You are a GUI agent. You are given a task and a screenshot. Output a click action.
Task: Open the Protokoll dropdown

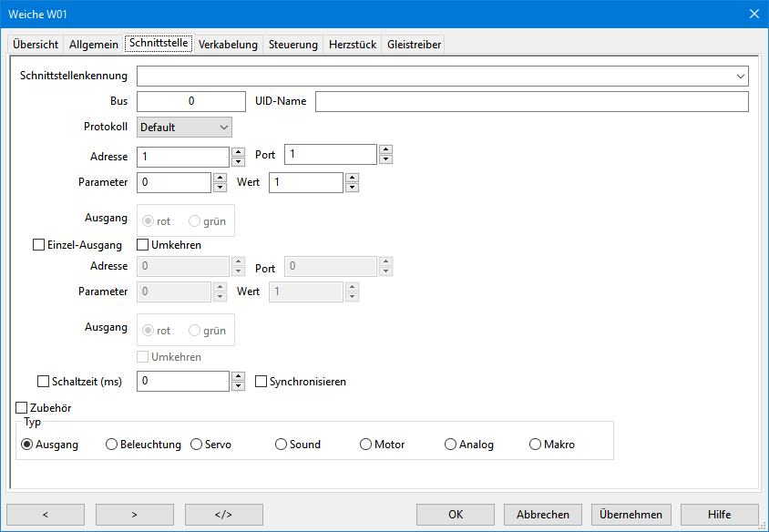pos(184,128)
